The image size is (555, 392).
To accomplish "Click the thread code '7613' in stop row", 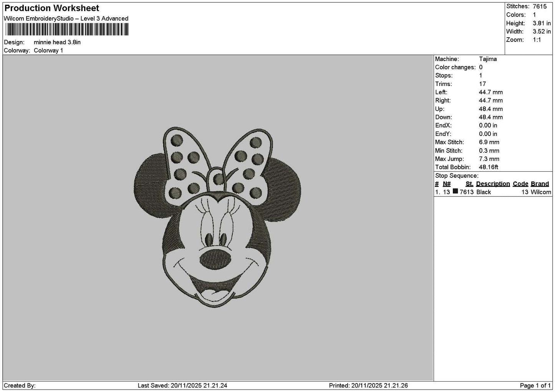I will 467,192.
